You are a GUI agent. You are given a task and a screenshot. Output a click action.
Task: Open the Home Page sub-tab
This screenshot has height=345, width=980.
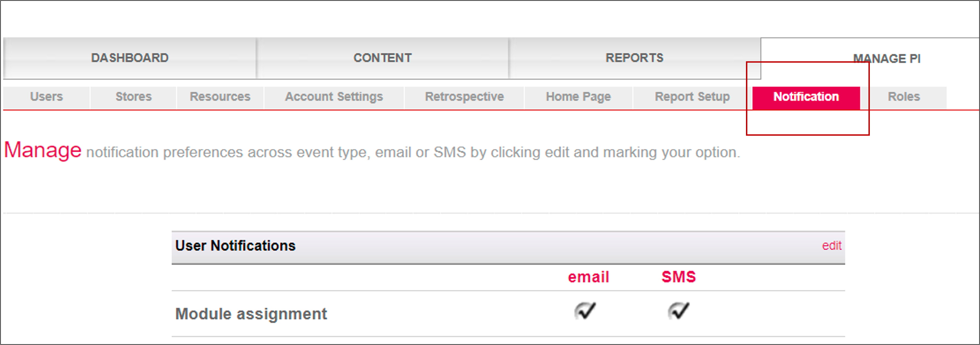pos(578,97)
